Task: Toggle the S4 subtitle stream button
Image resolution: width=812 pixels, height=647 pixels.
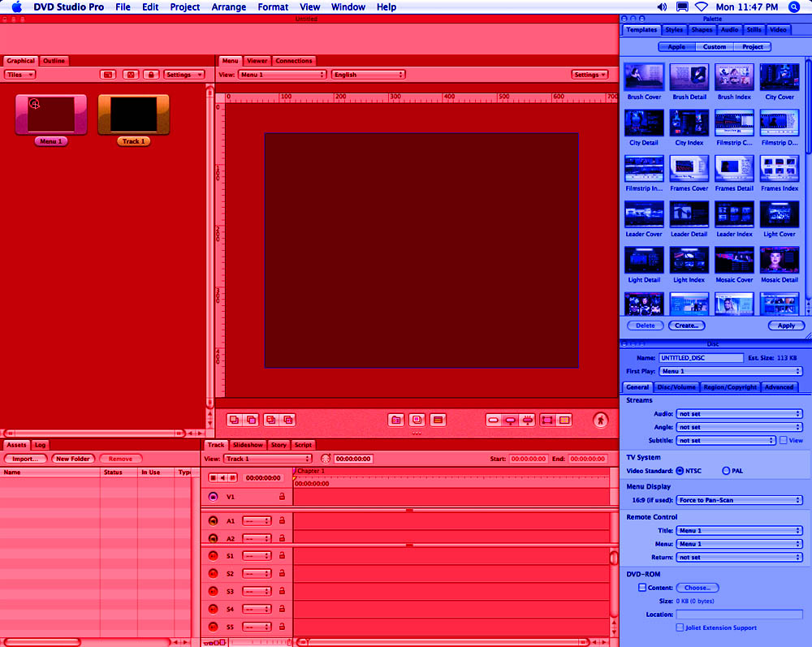Action: [213, 609]
